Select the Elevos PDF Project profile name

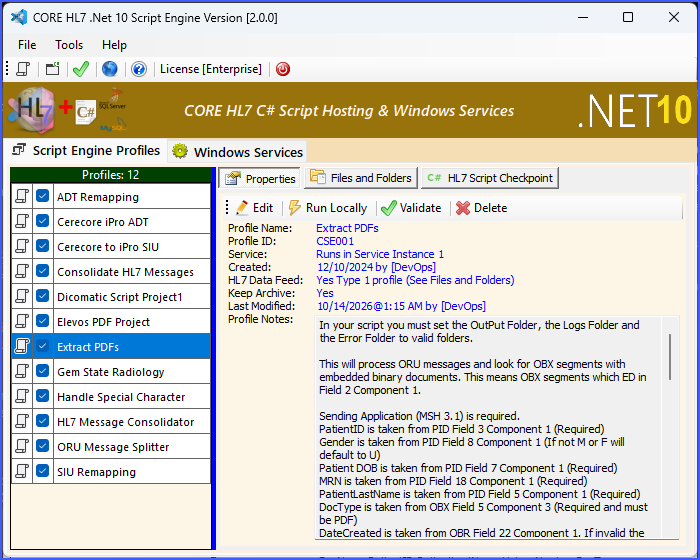pyautogui.click(x=103, y=322)
